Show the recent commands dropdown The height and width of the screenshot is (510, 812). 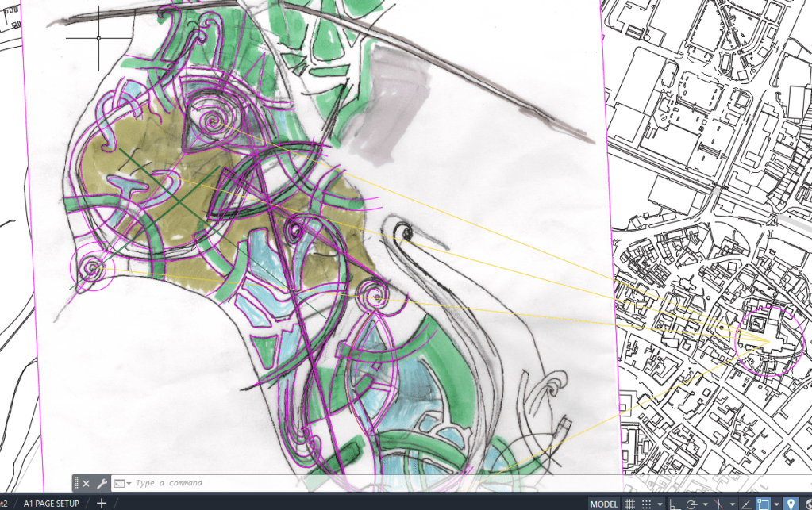click(x=122, y=483)
